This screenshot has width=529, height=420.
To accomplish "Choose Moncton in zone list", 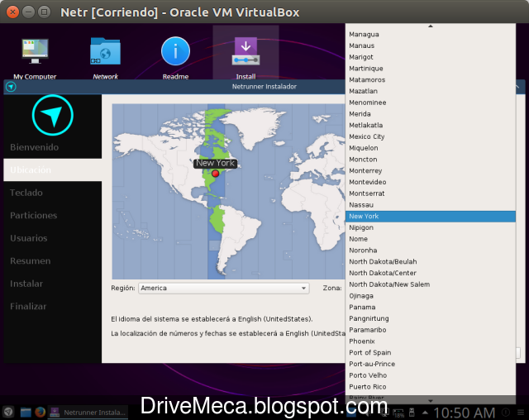I will point(431,160).
